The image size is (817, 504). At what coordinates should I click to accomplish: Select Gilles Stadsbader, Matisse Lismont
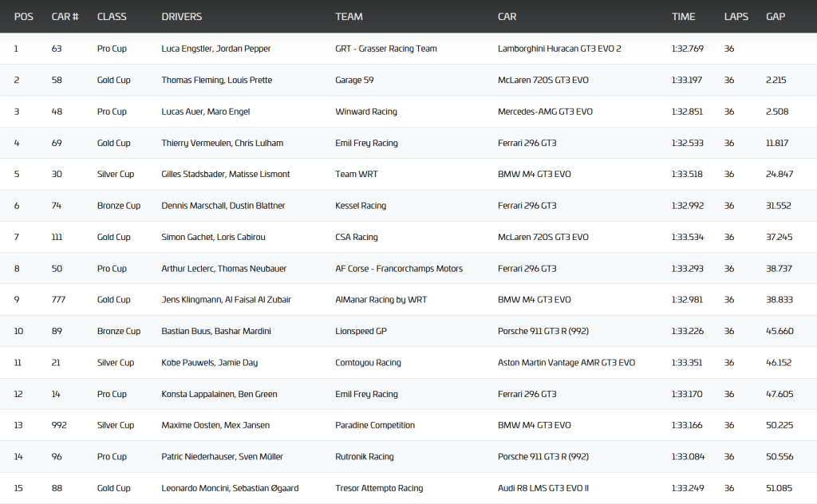coord(225,174)
